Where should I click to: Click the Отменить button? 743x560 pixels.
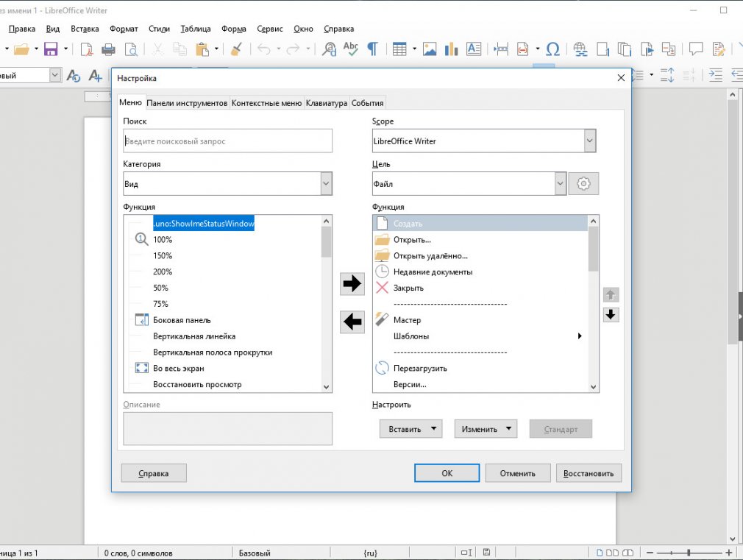pos(517,472)
